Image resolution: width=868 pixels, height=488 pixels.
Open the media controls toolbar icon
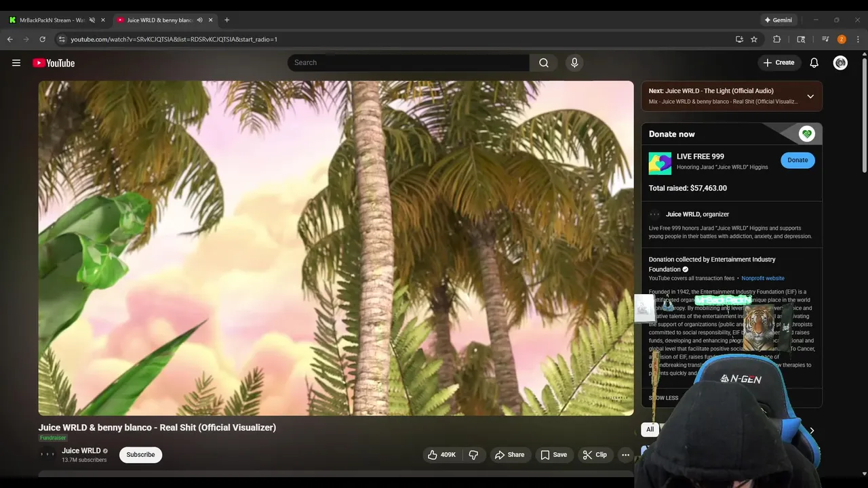(825, 39)
